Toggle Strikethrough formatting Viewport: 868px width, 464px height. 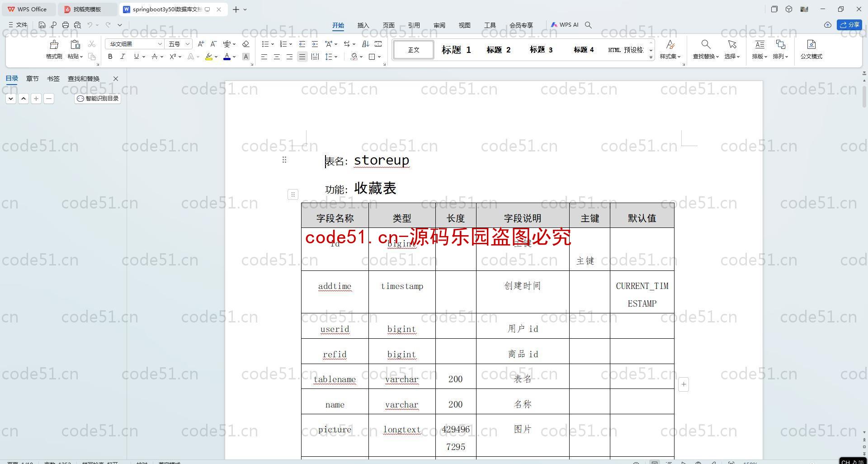tap(155, 57)
